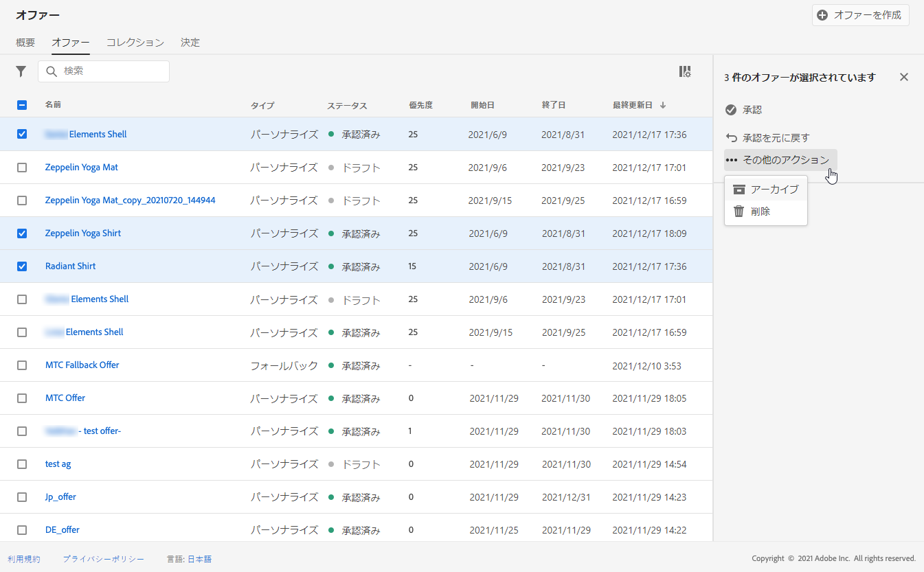Sort by the 終了日 column header

(x=554, y=106)
